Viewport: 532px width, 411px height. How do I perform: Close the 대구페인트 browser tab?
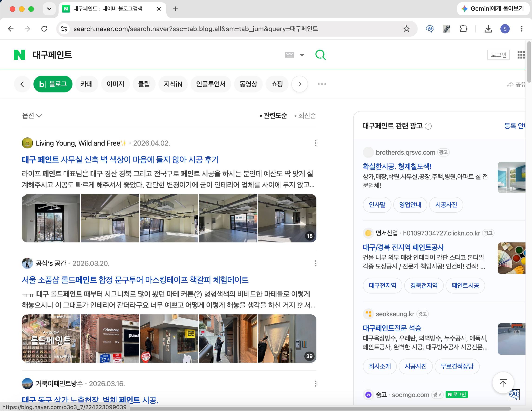(x=159, y=9)
